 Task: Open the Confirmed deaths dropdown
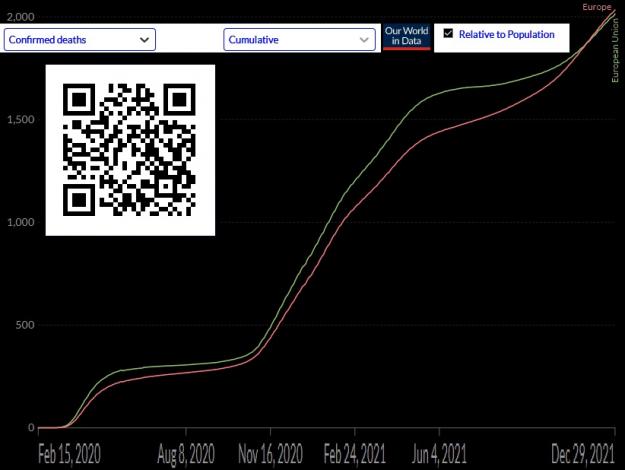click(x=80, y=39)
